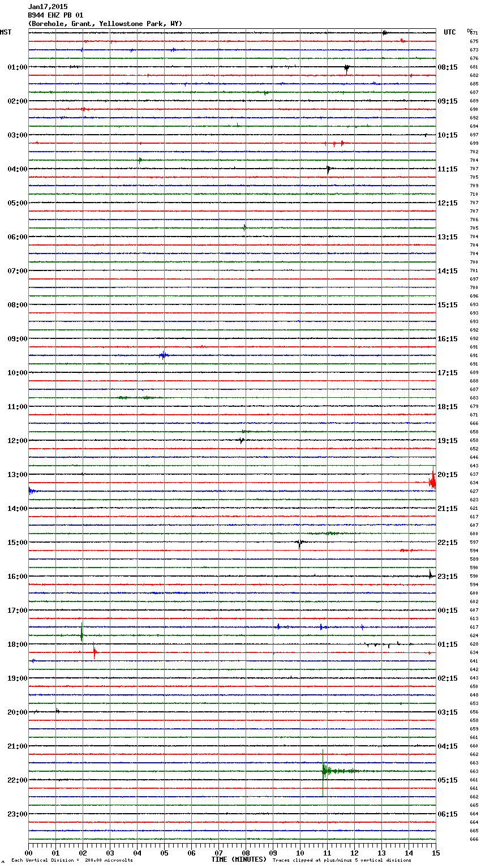
Task: Click the 16:15 UTC time label
Action: click(448, 338)
